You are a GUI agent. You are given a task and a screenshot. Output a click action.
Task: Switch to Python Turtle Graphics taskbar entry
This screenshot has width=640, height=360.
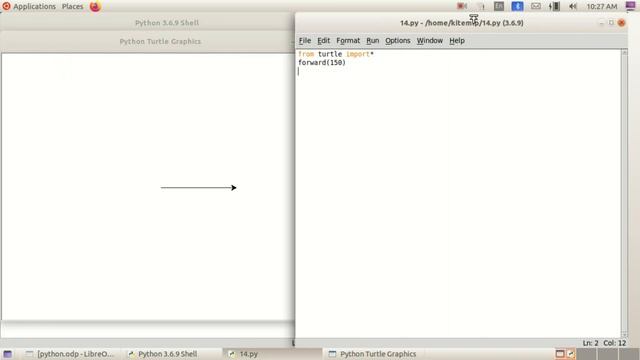tap(373, 354)
